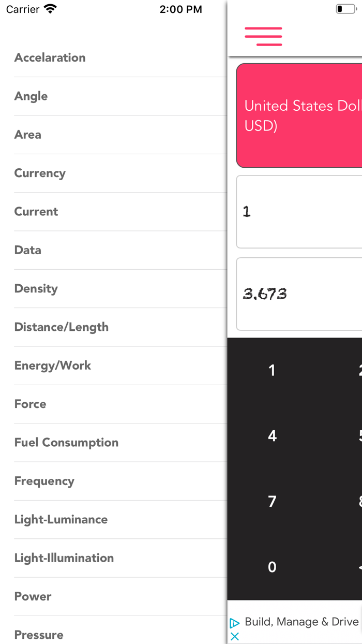Tap the ad choices triangle icon
Image resolution: width=362 pixels, height=644 pixels.
235,623
